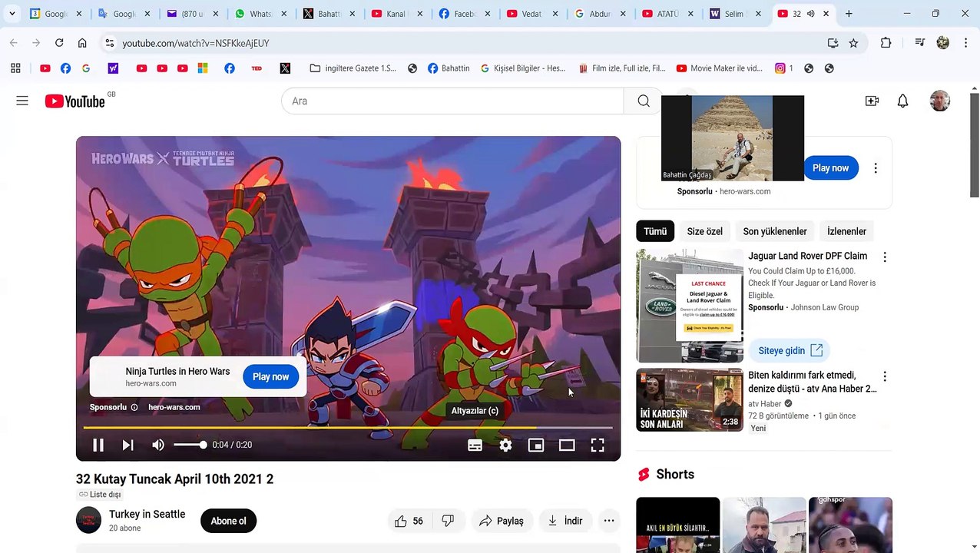Screen dimensions: 980x553
Task: Open YouTube account avatar menu
Action: [x=940, y=101]
